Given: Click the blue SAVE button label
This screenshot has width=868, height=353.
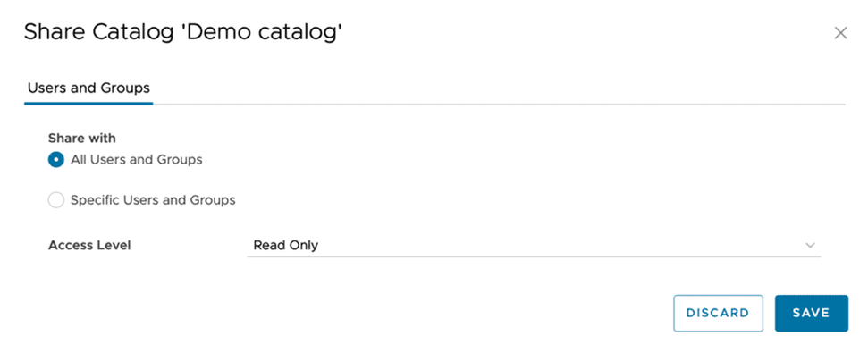Looking at the screenshot, I should click(x=811, y=313).
